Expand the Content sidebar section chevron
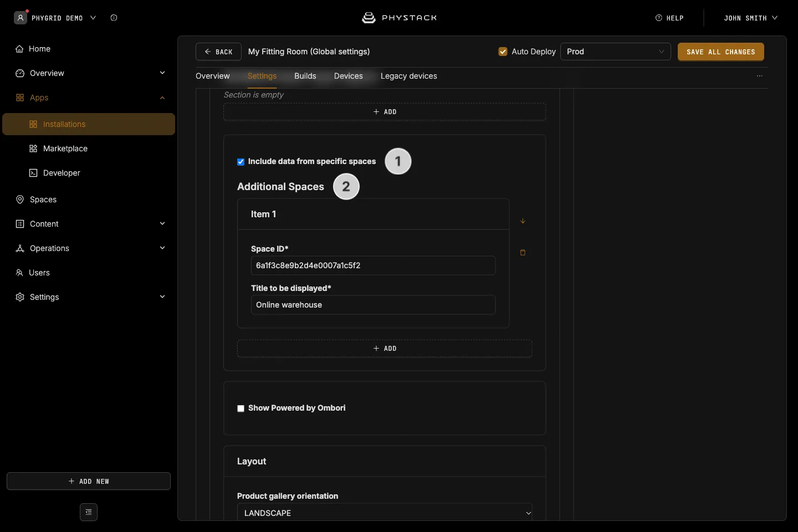Image resolution: width=798 pixels, height=532 pixels. [x=162, y=224]
